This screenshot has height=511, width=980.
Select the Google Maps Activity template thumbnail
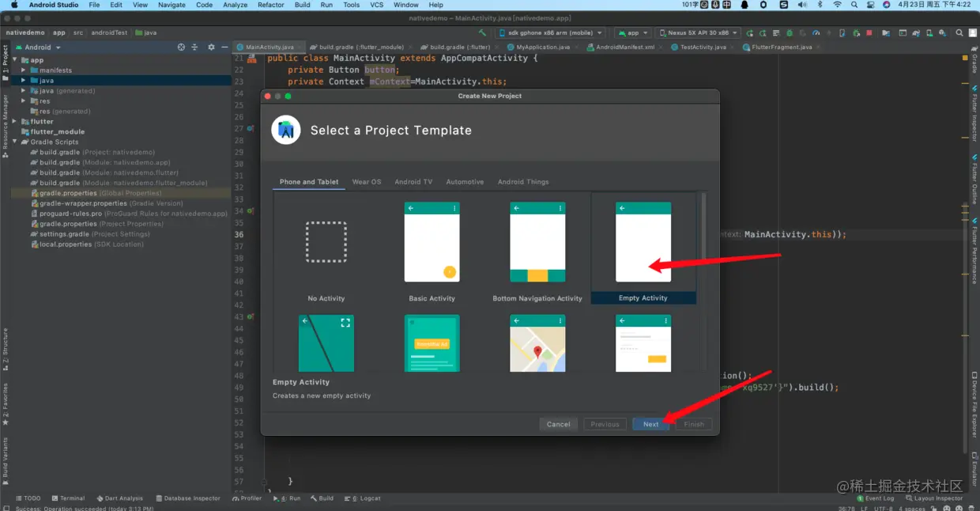(x=537, y=343)
